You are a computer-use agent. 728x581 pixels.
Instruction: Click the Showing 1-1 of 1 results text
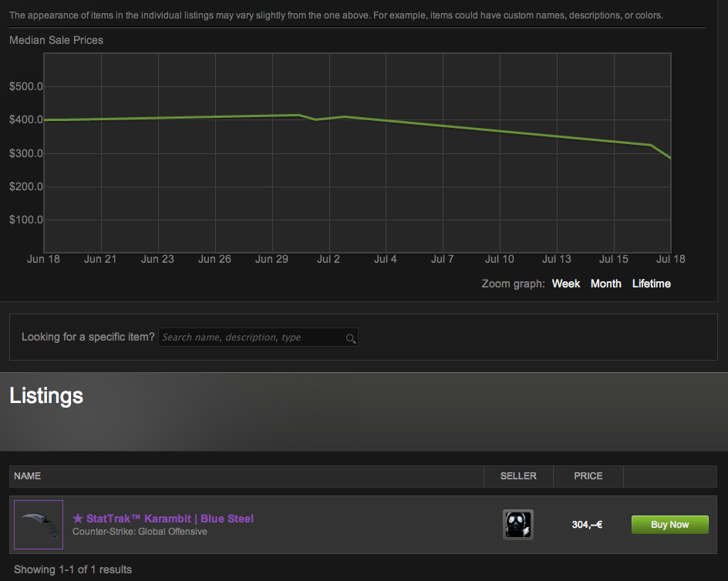point(73,569)
